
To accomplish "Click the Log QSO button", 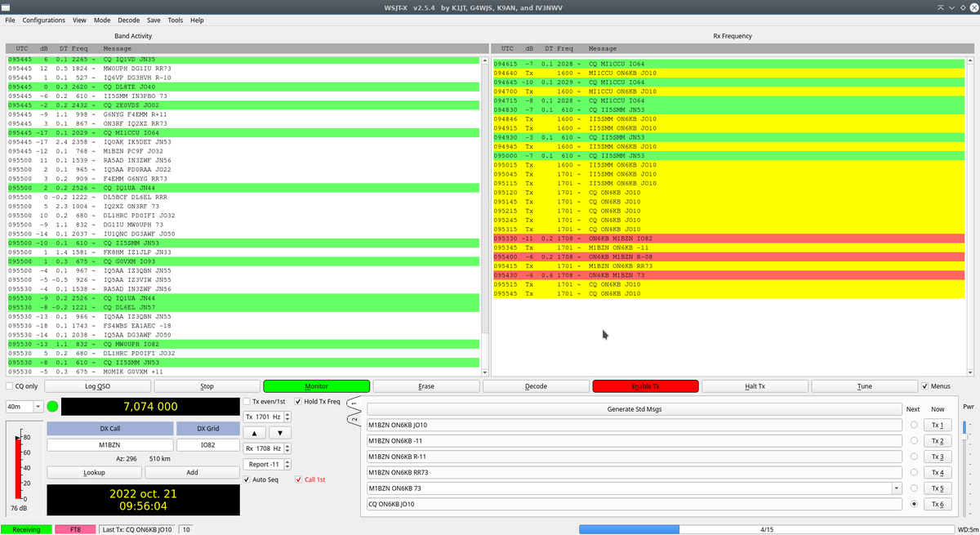I will tap(98, 386).
